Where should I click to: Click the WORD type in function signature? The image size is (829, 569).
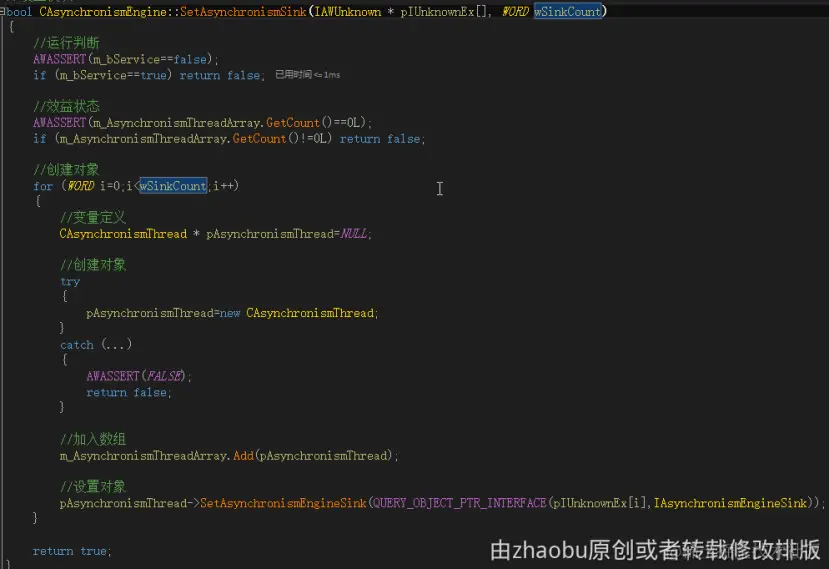click(515, 12)
